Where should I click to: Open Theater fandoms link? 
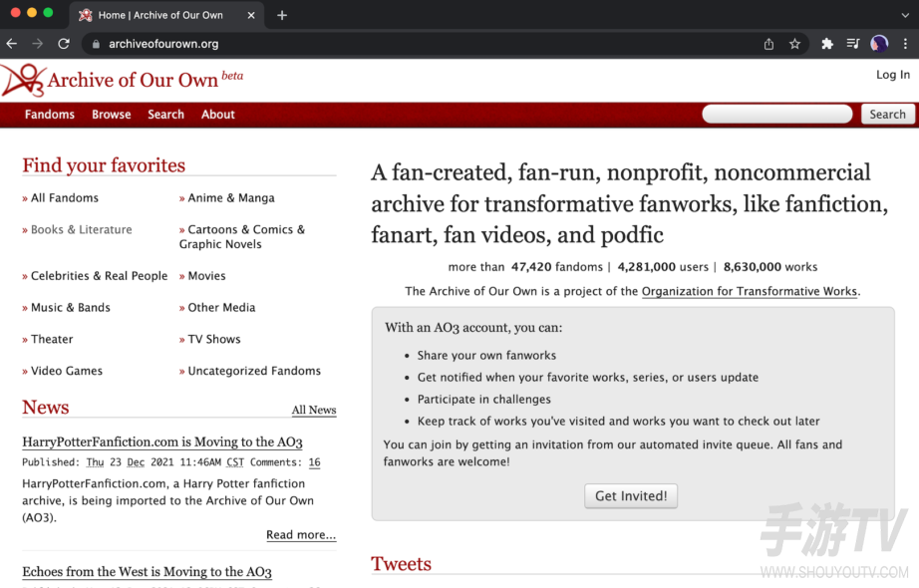pos(52,339)
